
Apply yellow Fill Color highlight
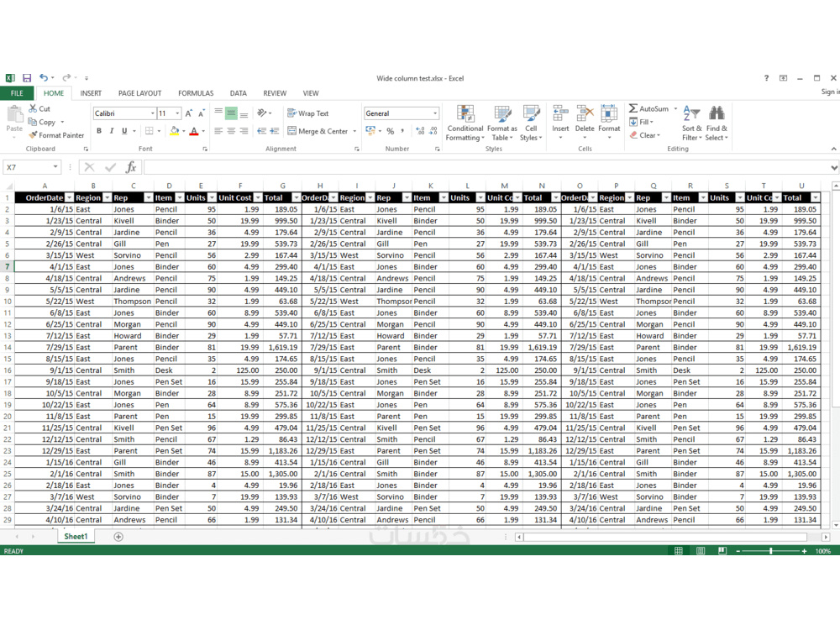tap(174, 131)
